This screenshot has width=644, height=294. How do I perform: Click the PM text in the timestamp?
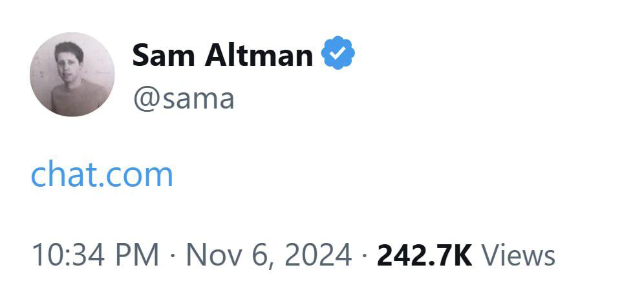tap(136, 255)
